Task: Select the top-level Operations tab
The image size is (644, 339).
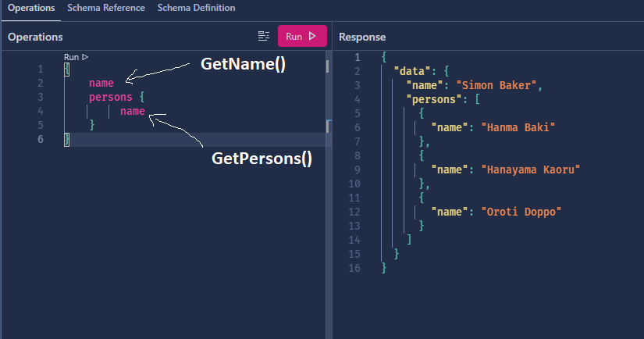Action: tap(32, 8)
